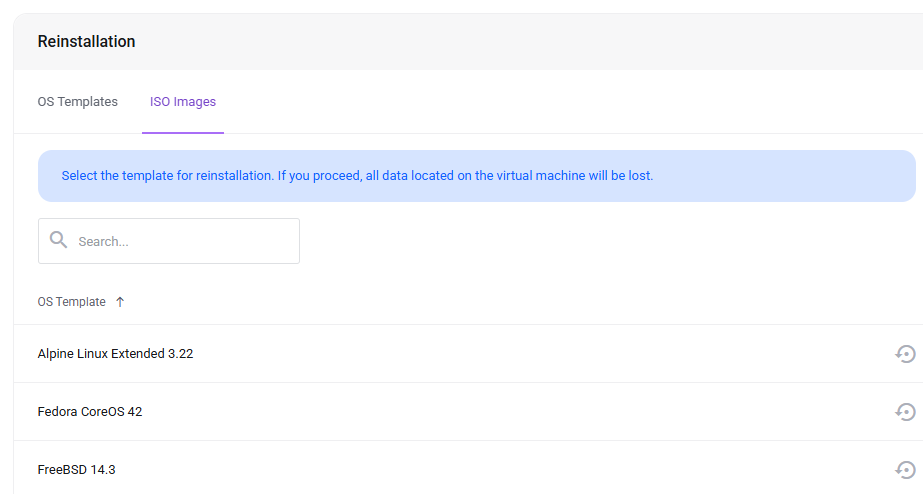Select the ISO Images tab
Screen dimensions: 923x494
click(x=183, y=102)
